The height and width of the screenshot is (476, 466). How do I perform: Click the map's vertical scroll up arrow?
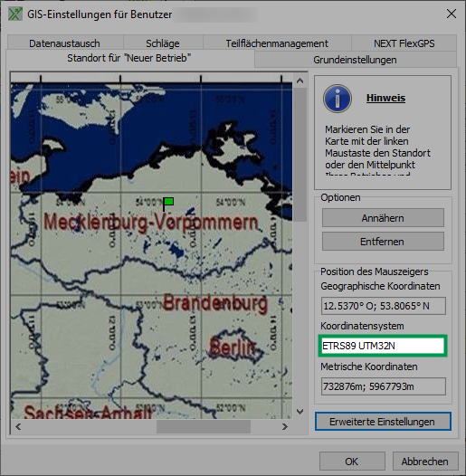300,81
